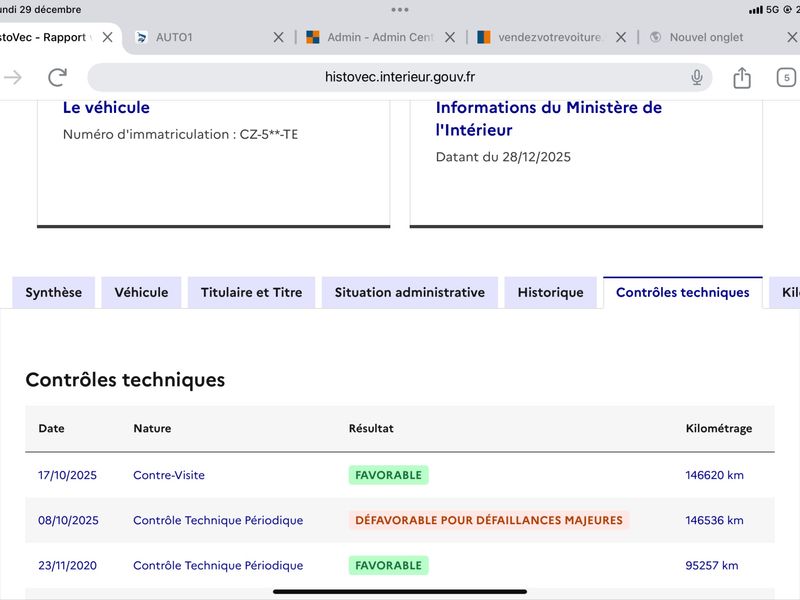Reload the HistoVec page
Image resolution: width=800 pixels, height=600 pixels.
pos(58,77)
